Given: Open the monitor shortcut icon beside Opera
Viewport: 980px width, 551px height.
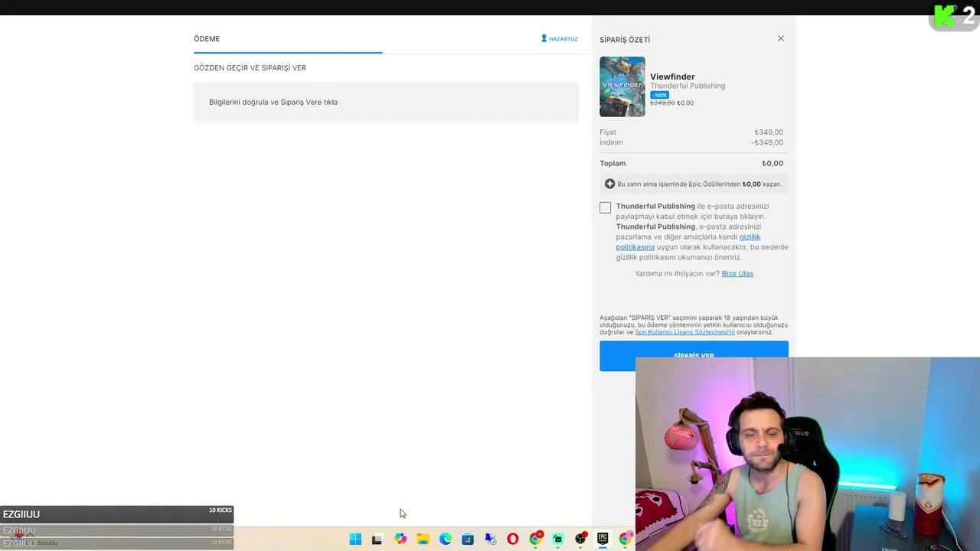Looking at the screenshot, I should coord(491,539).
